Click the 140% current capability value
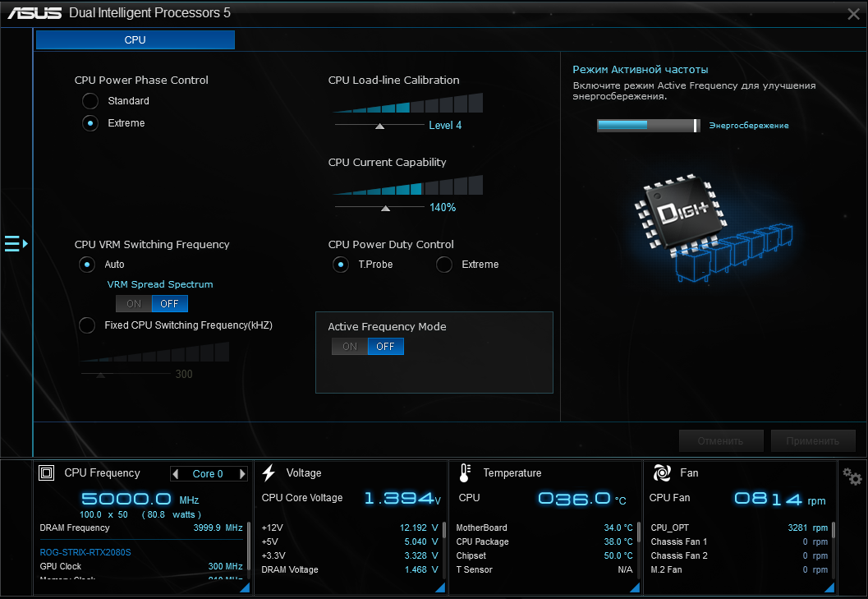 coord(443,207)
